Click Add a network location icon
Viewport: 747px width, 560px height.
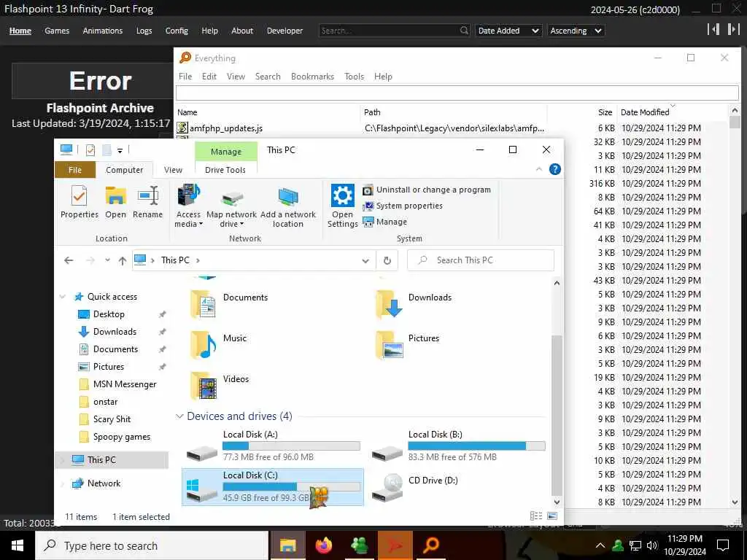[287, 196]
